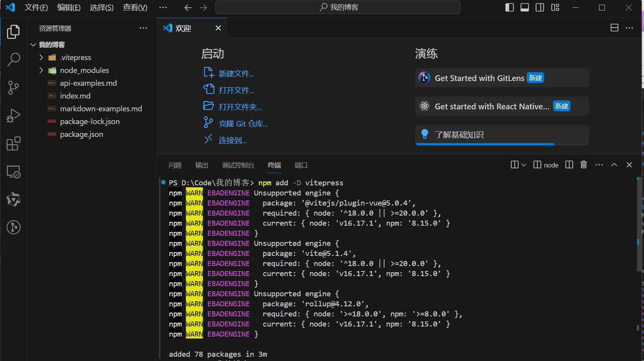This screenshot has height=361, width=644.
Task: Toggle secondary side bar layout icon
Action: click(540, 7)
